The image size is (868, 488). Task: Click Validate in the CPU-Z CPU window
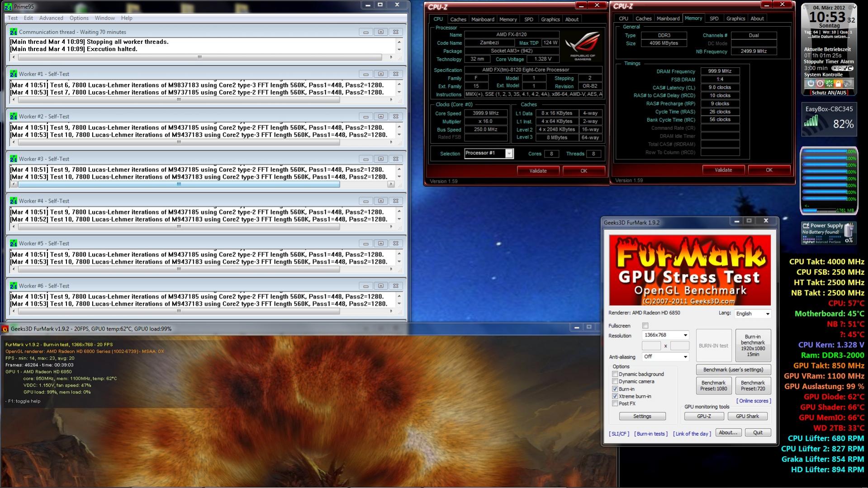538,171
